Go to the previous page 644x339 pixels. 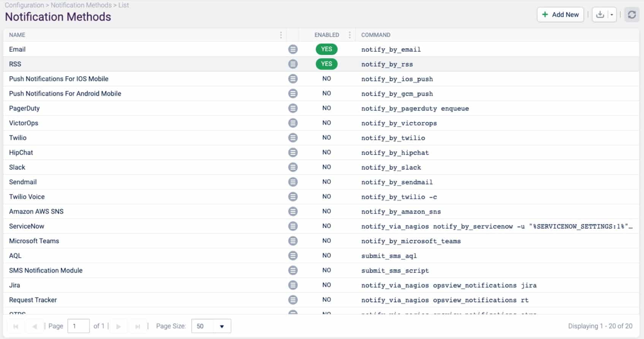click(x=35, y=326)
